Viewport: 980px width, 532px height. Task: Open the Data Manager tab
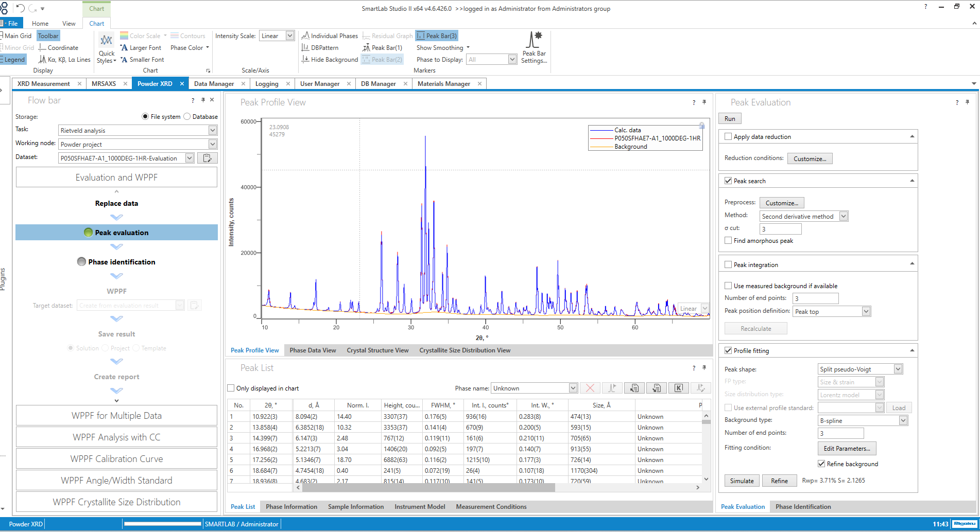tap(214, 84)
